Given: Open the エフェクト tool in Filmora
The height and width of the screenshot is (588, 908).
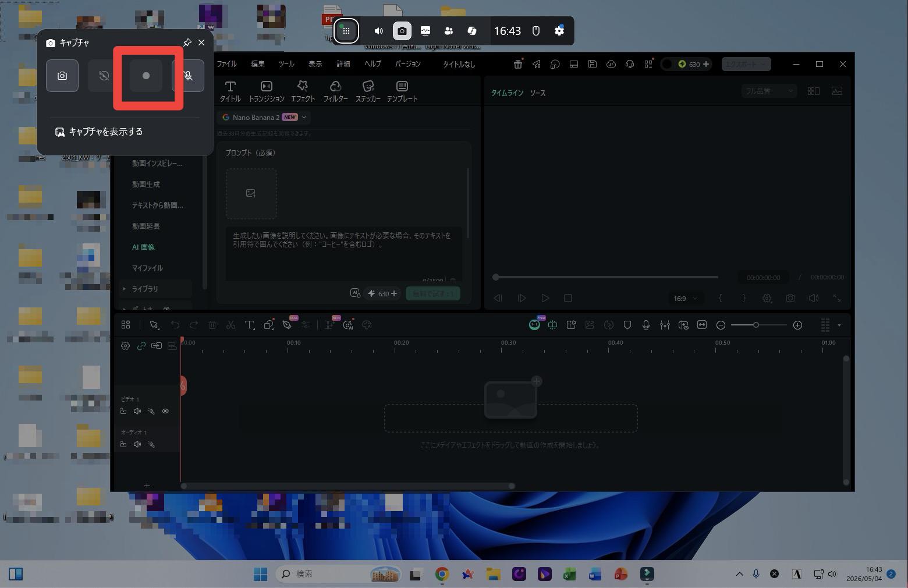Looking at the screenshot, I should click(x=303, y=91).
